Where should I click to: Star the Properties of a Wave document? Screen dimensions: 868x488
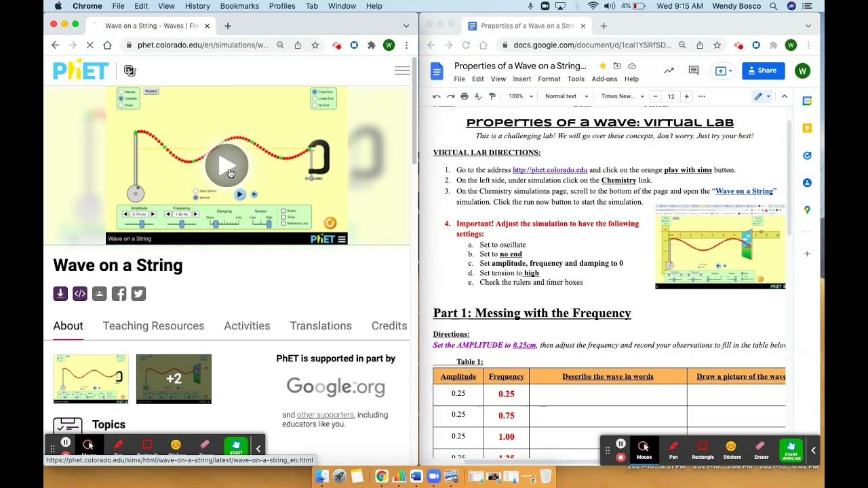(602, 66)
